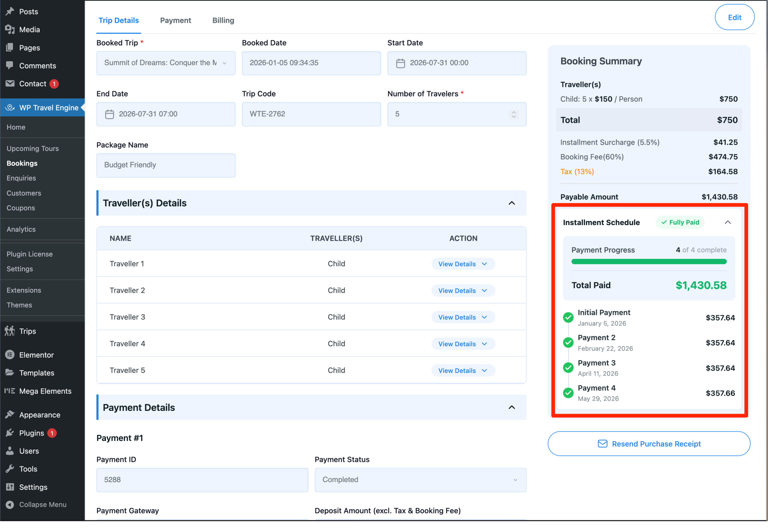
Task: Click the Media icon in sidebar
Action: (x=10, y=29)
